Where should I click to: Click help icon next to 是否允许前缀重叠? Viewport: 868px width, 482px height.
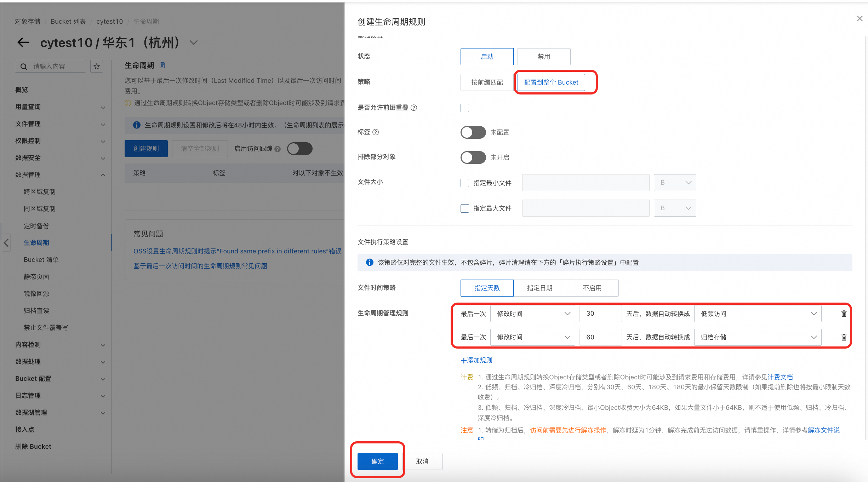coord(414,108)
